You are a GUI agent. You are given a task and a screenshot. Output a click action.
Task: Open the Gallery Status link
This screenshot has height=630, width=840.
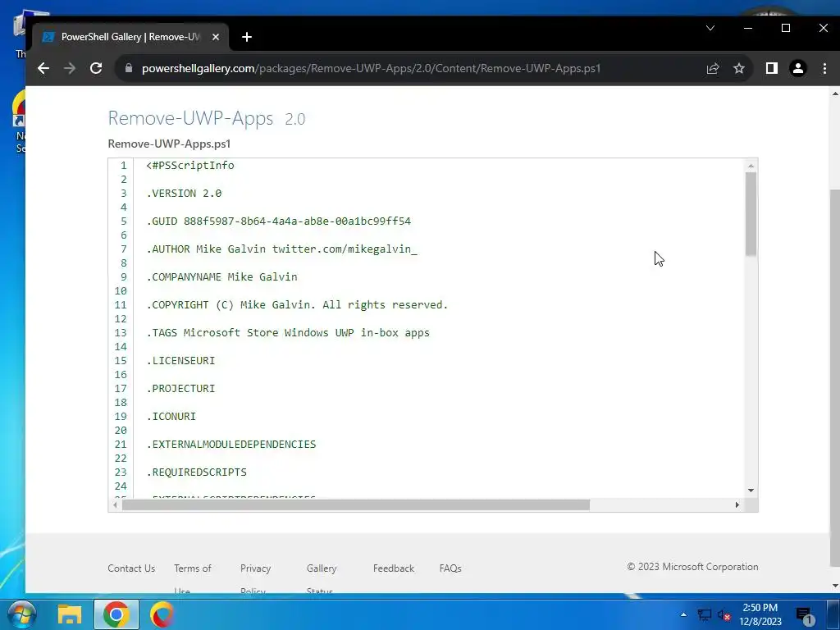[322, 578]
